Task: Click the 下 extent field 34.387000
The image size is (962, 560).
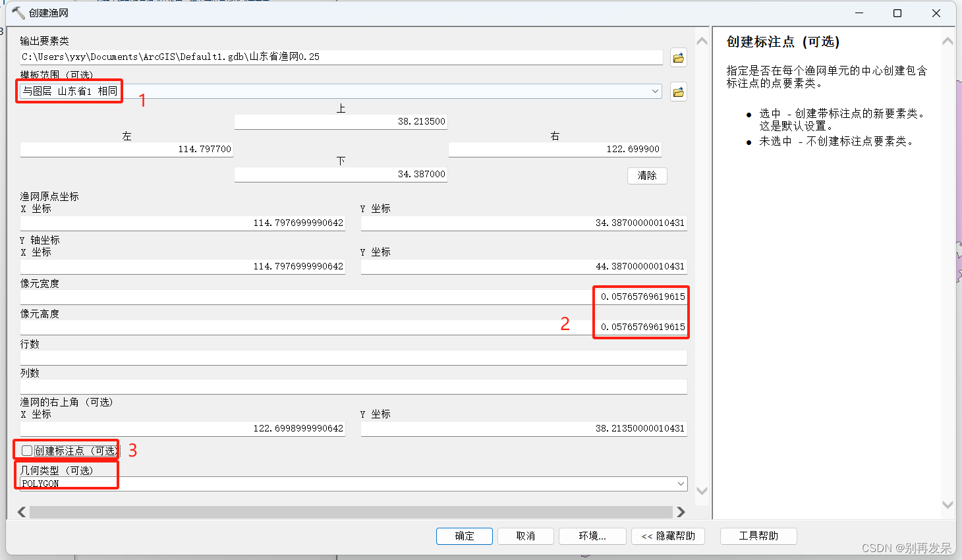Action: pyautogui.click(x=341, y=174)
